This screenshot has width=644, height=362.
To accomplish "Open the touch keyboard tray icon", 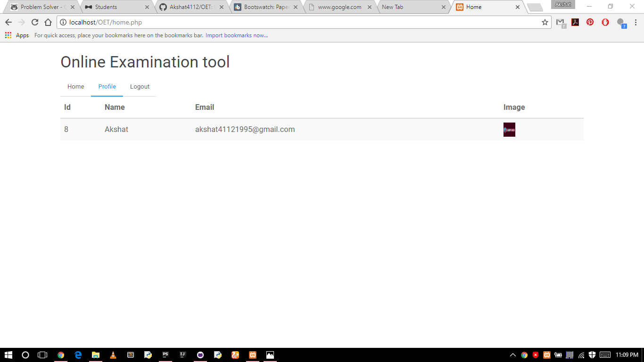I will tap(605, 355).
